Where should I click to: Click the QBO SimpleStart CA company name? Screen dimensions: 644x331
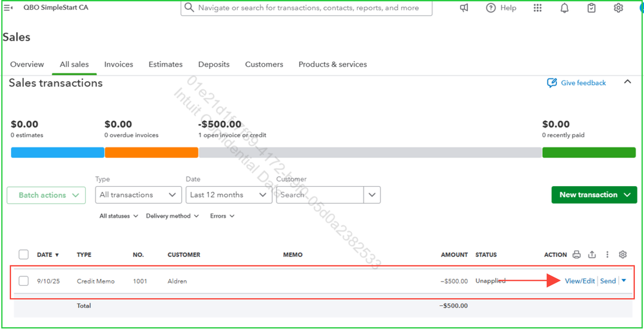point(56,8)
